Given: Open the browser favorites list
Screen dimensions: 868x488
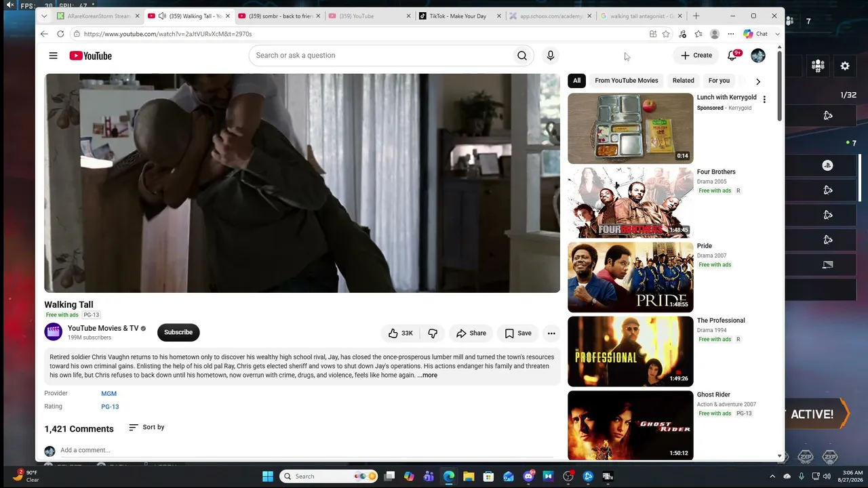Looking at the screenshot, I should [698, 34].
